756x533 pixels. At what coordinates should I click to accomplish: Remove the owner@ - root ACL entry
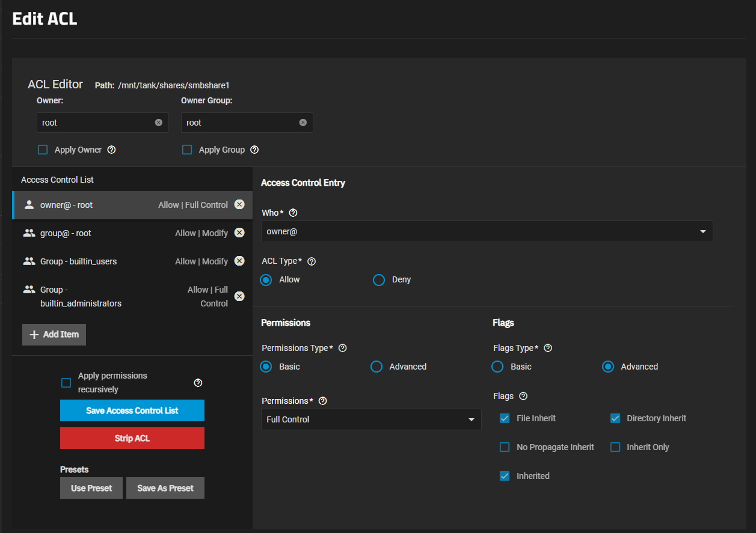coord(239,205)
